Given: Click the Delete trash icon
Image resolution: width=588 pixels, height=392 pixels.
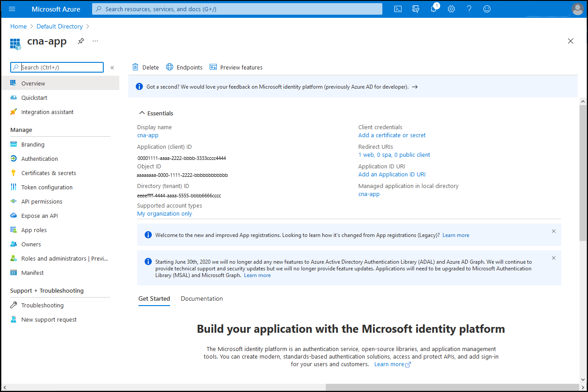Looking at the screenshot, I should (x=135, y=67).
